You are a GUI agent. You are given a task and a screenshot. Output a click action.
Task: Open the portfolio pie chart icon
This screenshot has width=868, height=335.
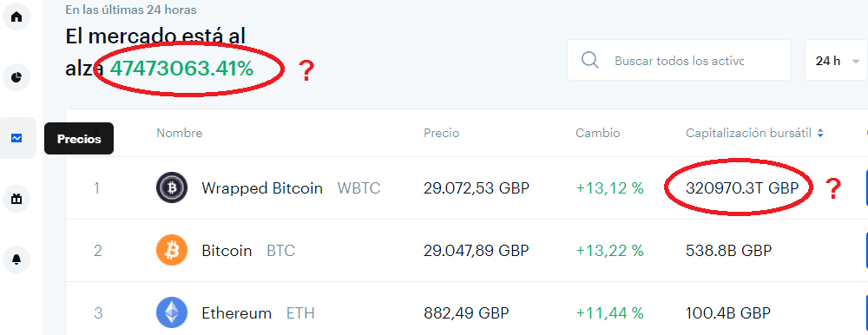(16, 77)
